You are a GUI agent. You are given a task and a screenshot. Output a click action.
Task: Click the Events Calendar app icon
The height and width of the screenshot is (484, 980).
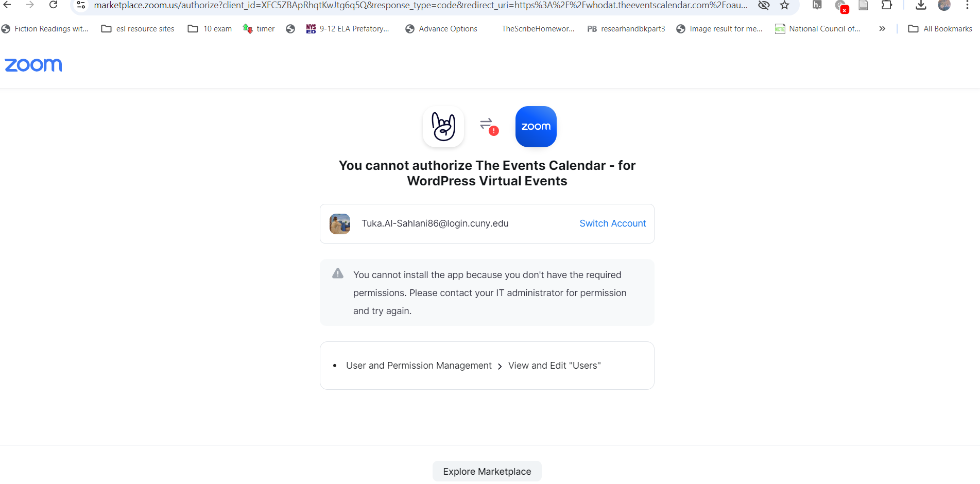pos(443,127)
